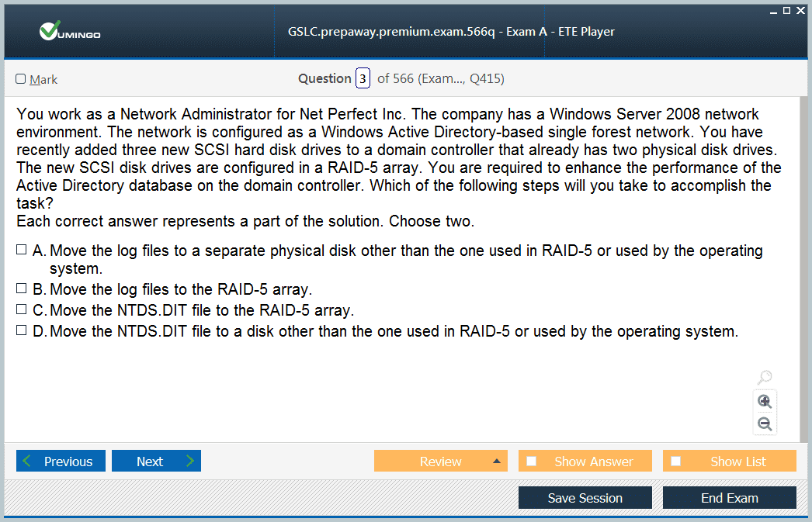812x522 pixels.
Task: Maximize the ETE Player window
Action: click(786, 10)
